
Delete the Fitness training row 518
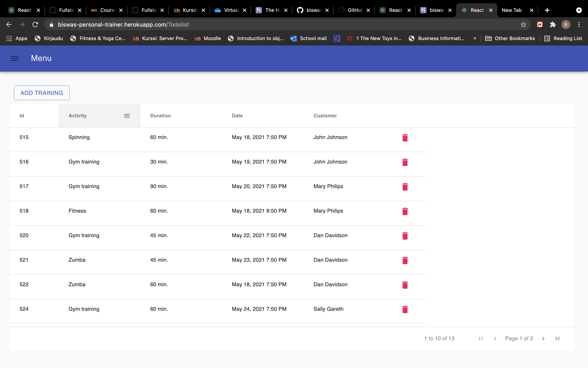tap(405, 211)
